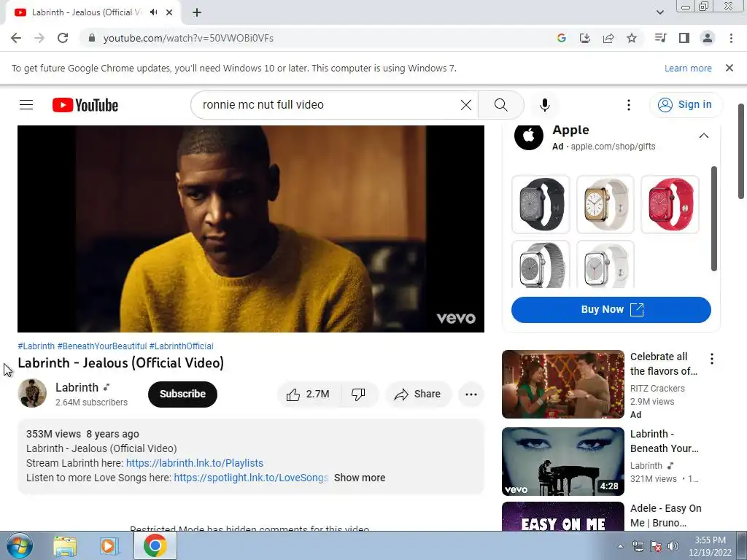The height and width of the screenshot is (560, 747).
Task: Click Learn more about Chrome updates
Action: [x=688, y=68]
